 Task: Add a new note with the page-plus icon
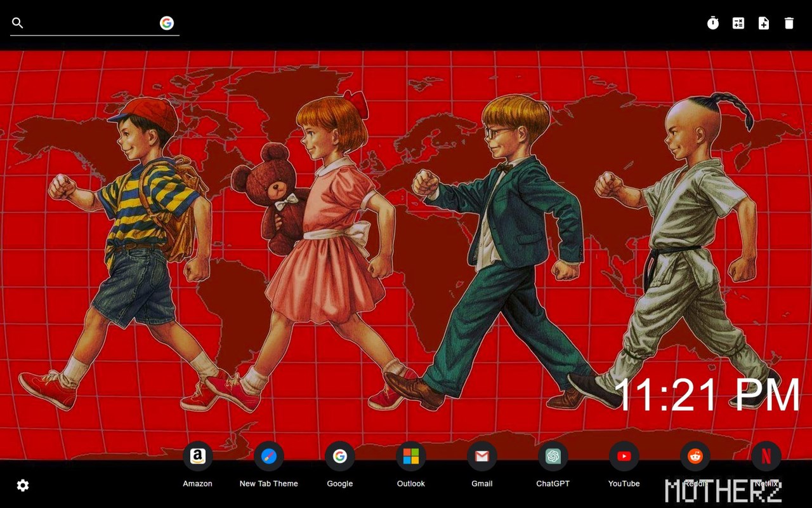[x=764, y=23]
